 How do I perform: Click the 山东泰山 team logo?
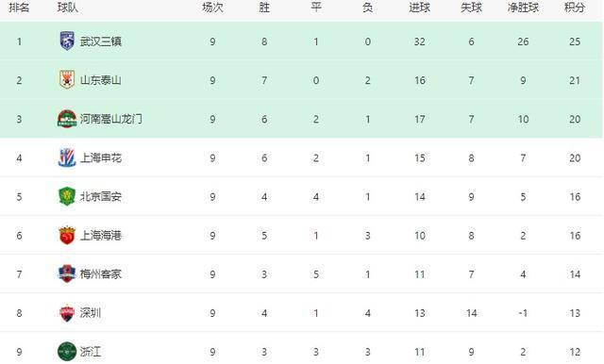pyautogui.click(x=67, y=80)
